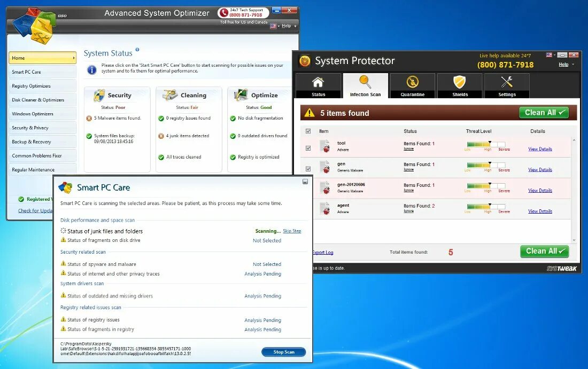
Task: Open flag language dropdown in Advanced System Optimizer
Action: [x=275, y=26]
